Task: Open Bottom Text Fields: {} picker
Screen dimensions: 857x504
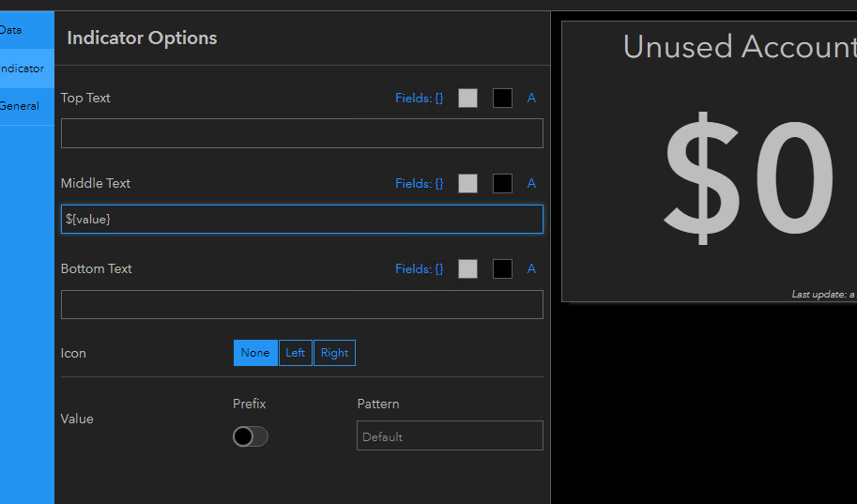Action: tap(419, 268)
